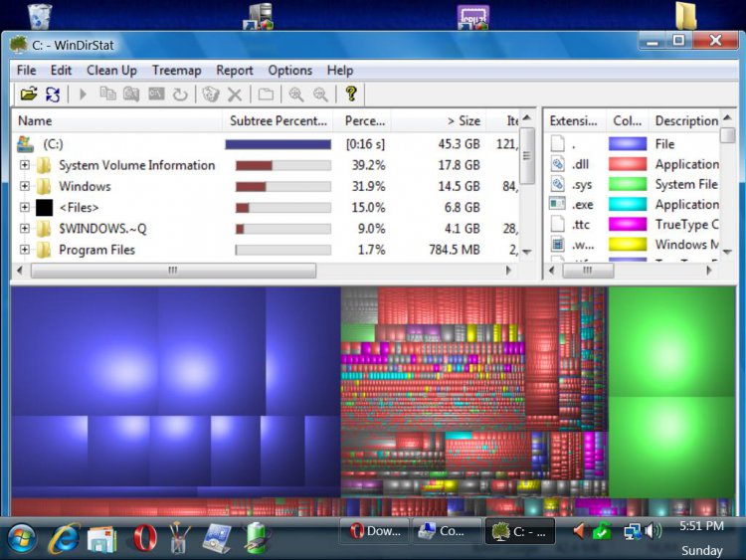Expand the <Files> node

point(24,207)
